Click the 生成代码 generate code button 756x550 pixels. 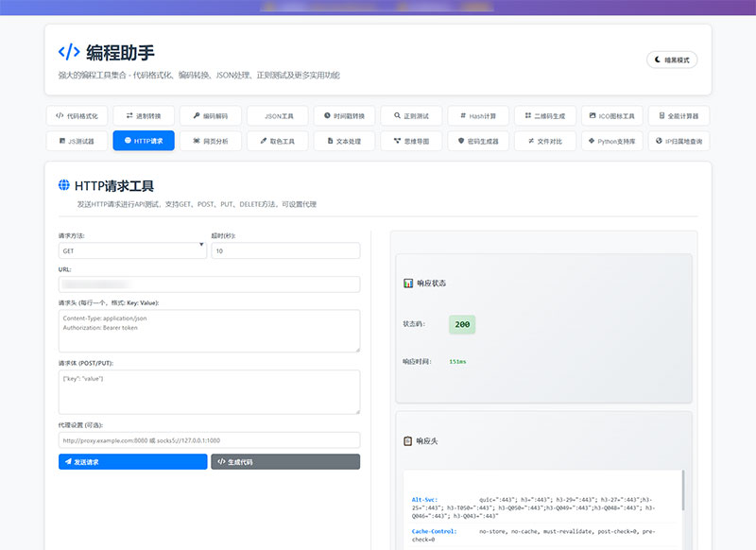pyautogui.click(x=285, y=461)
